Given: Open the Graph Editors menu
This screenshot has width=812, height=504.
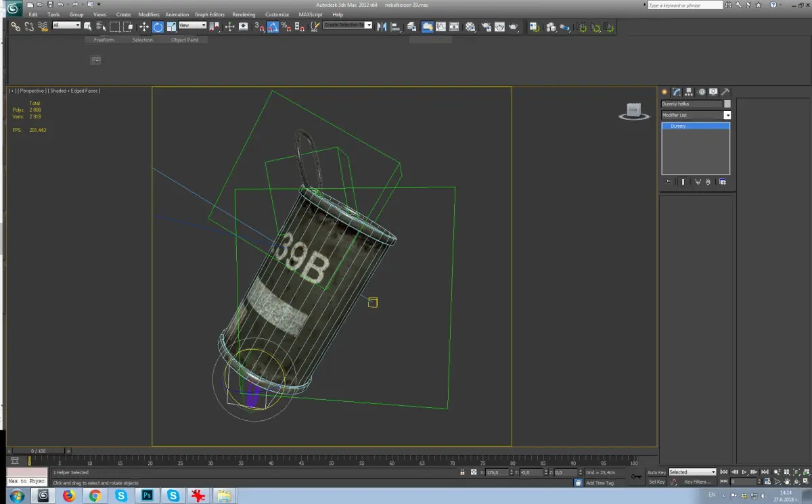Looking at the screenshot, I should click(x=210, y=14).
